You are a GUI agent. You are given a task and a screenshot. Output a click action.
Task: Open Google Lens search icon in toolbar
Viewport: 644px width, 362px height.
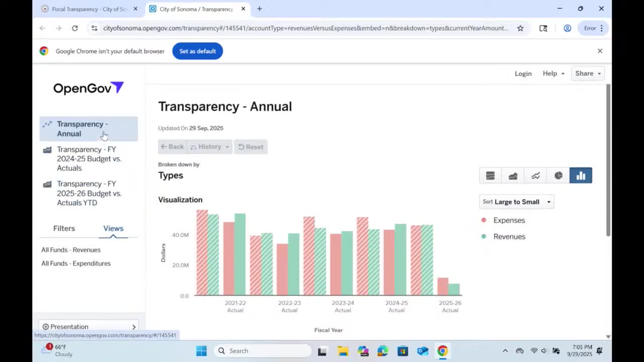(x=543, y=28)
